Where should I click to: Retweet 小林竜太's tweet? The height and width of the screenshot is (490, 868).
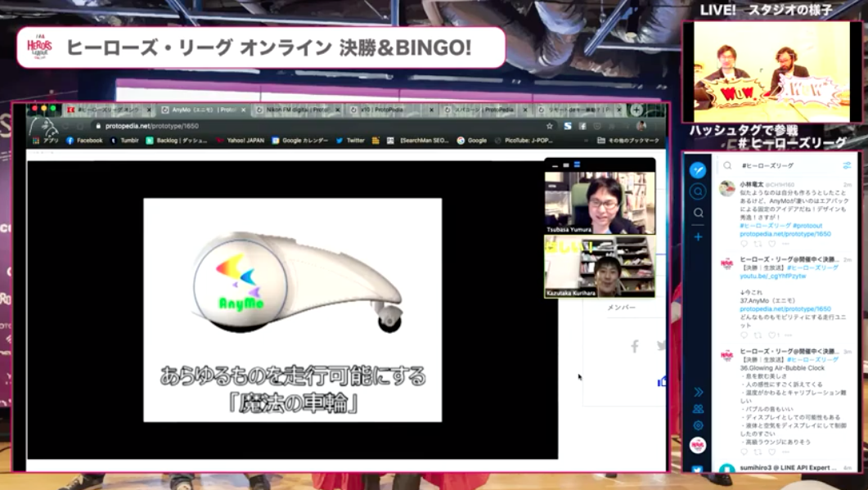click(758, 244)
